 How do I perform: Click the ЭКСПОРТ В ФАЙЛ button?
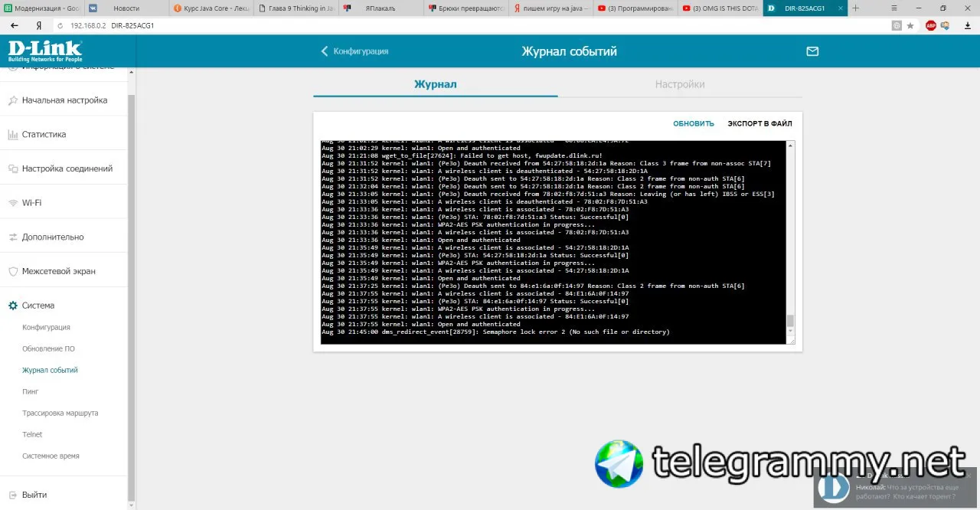coord(759,123)
